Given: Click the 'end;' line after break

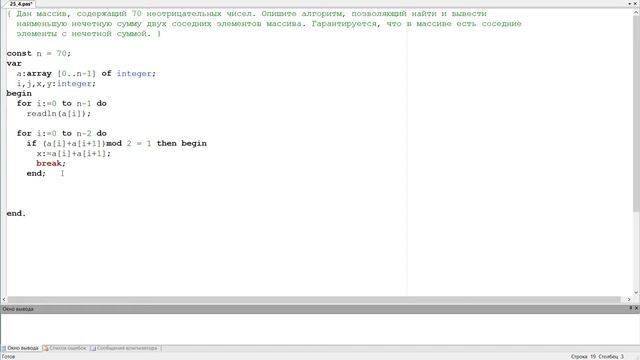Looking at the screenshot, I should pyautogui.click(x=36, y=173).
